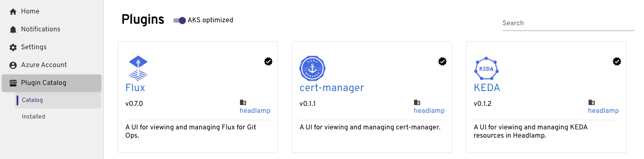Click the Flux plugin logo icon
Viewport: 644px width, 159px height.
138,68
